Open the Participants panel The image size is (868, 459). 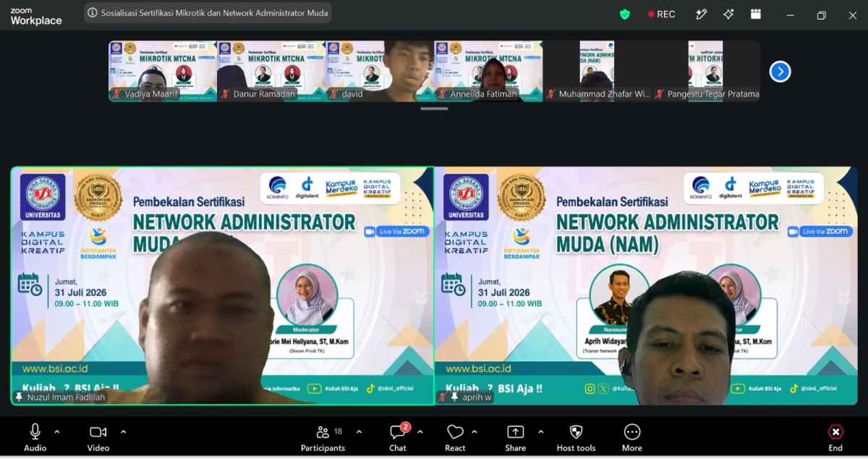[x=323, y=438]
